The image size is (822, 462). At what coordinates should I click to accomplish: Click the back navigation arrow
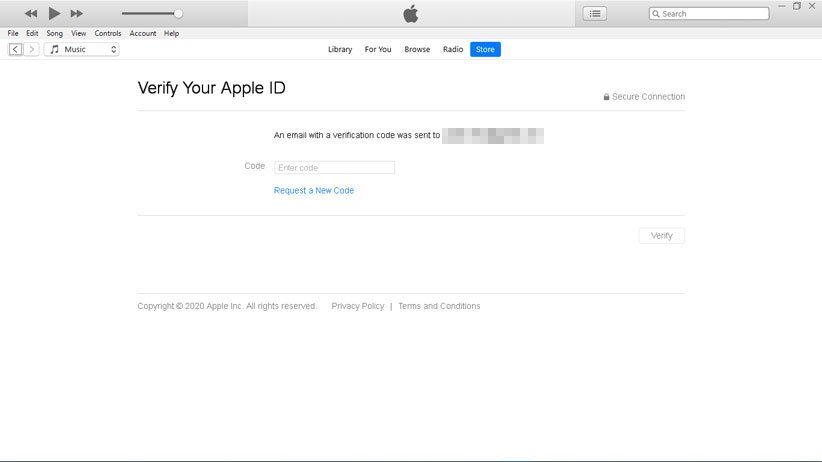tap(16, 49)
